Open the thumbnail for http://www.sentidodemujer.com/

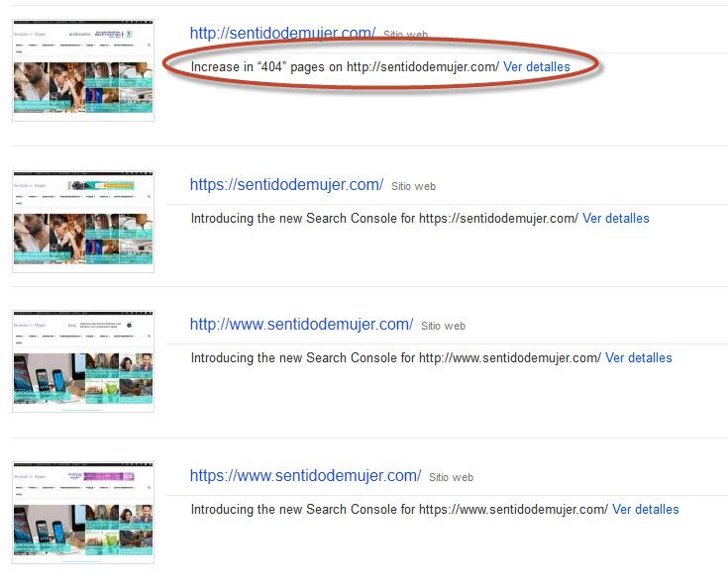click(83, 361)
